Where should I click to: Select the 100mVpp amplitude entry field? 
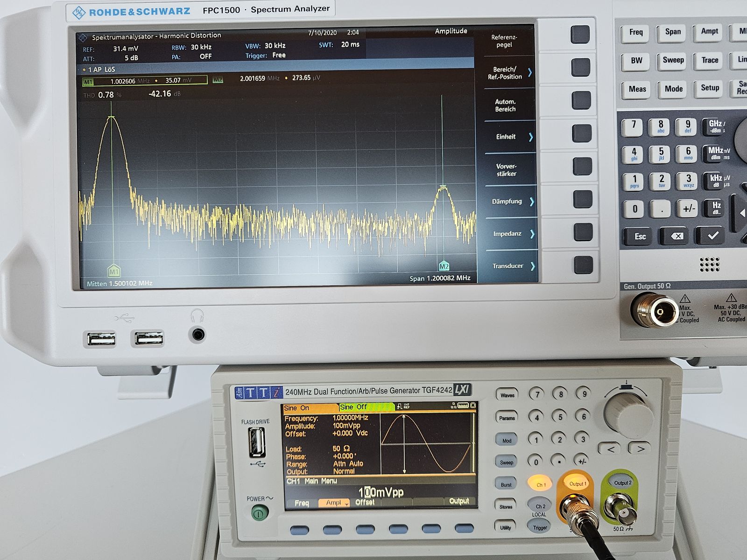point(381,492)
